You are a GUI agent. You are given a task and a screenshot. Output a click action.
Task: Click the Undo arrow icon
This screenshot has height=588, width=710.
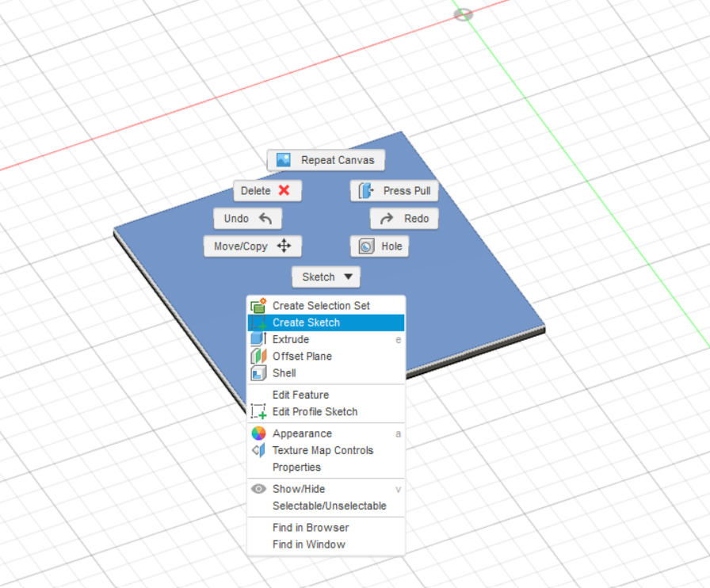[265, 219]
